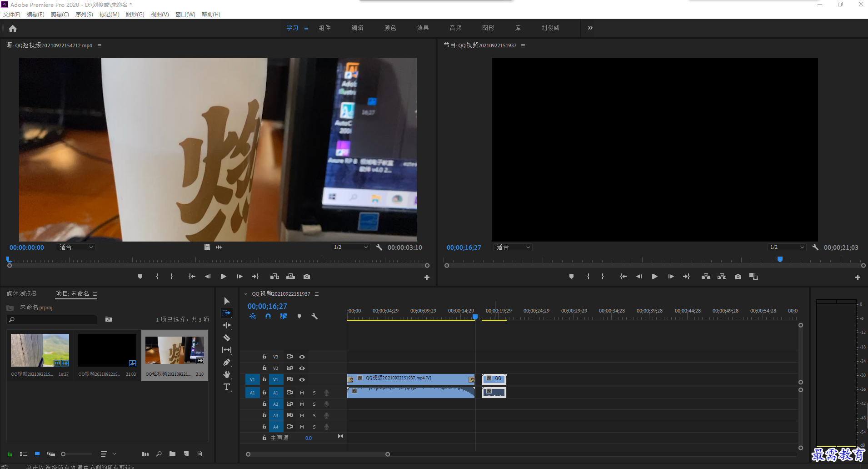
Task: Open Source monitor playback resolution 1/2 dropdown
Action: click(350, 247)
